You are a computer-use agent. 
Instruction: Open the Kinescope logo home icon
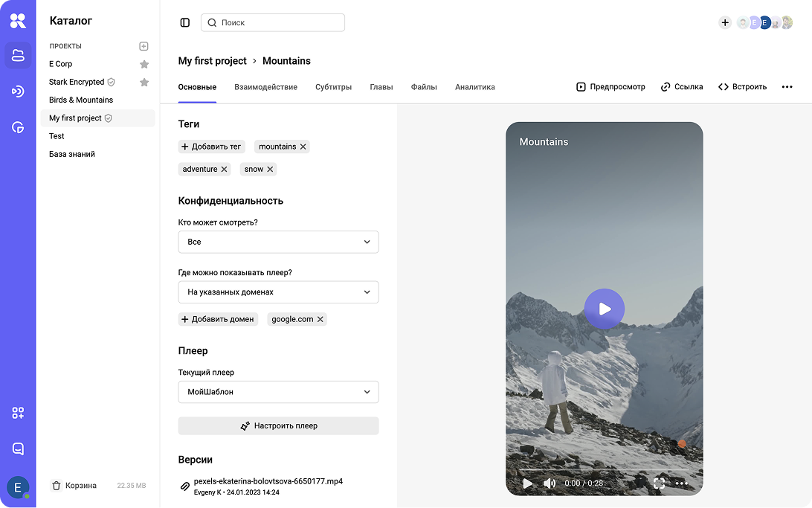(x=18, y=22)
